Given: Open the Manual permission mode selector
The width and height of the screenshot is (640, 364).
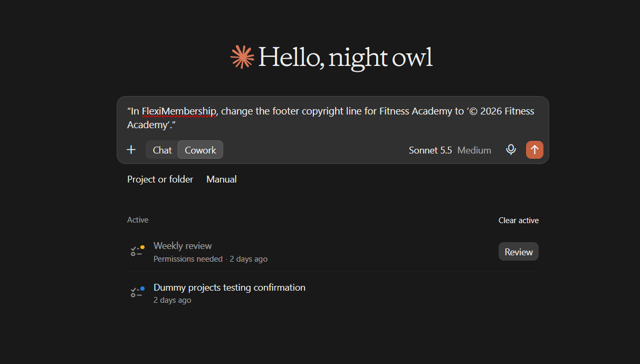Looking at the screenshot, I should (222, 179).
